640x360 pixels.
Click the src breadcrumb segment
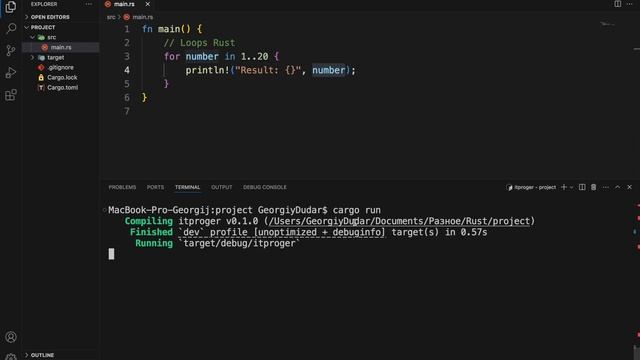click(x=111, y=17)
